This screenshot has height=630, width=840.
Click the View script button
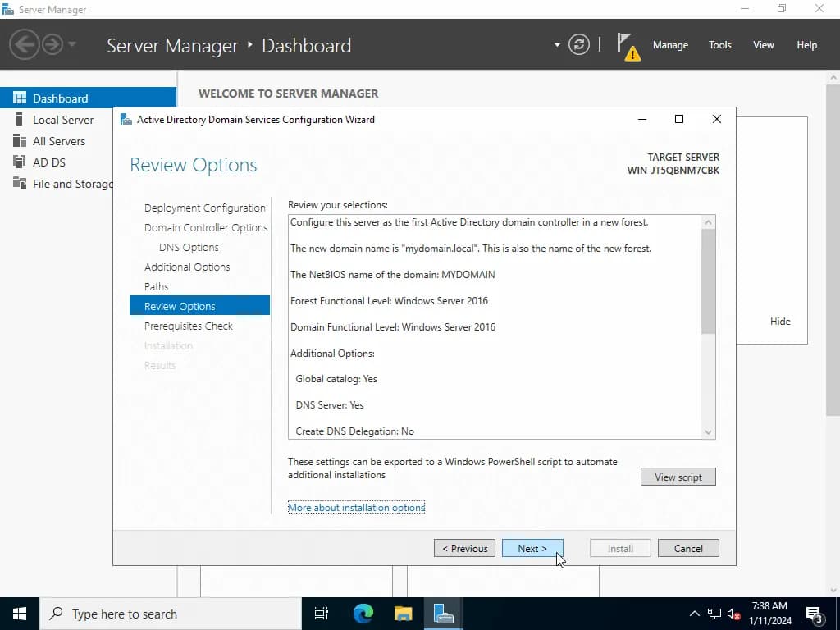click(x=678, y=477)
